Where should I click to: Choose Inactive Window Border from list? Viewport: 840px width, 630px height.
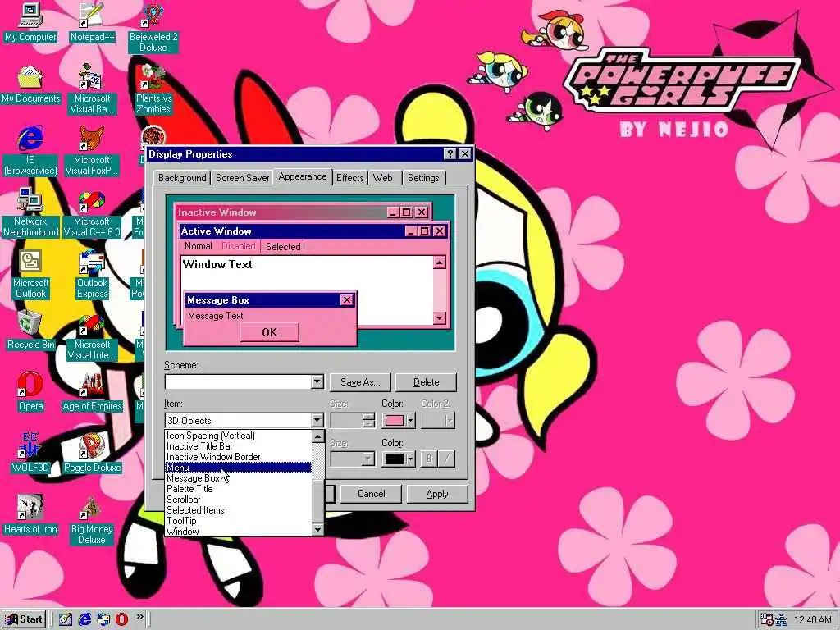(238, 457)
